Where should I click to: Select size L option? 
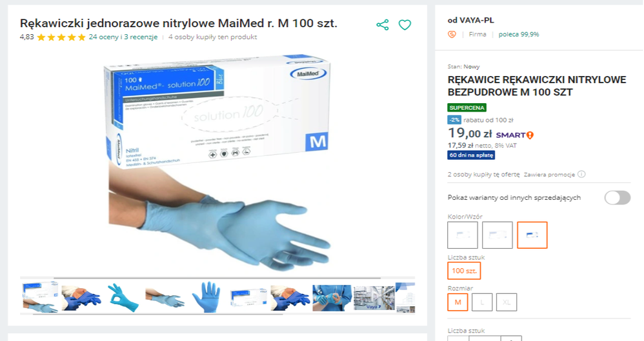pyautogui.click(x=482, y=302)
